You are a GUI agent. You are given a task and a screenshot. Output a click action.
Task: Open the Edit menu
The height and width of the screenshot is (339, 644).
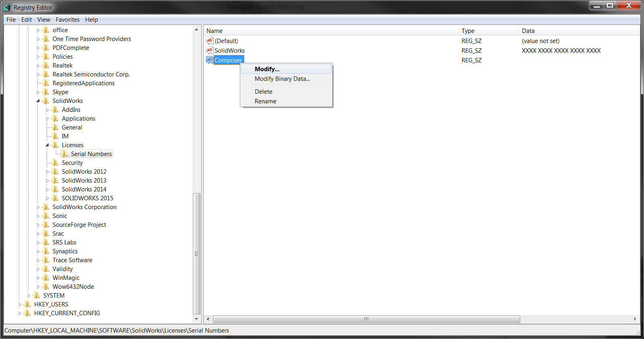pyautogui.click(x=27, y=20)
